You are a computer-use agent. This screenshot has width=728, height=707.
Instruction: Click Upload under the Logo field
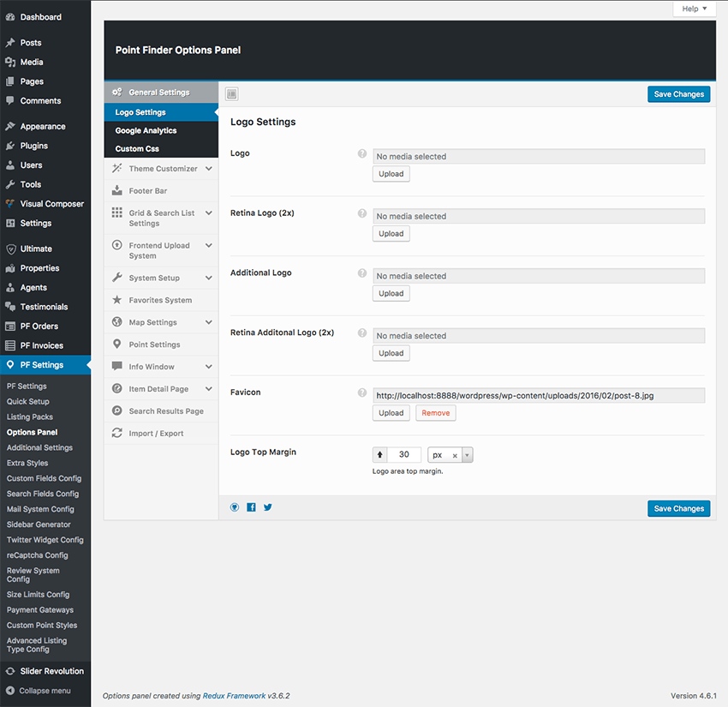click(x=391, y=174)
